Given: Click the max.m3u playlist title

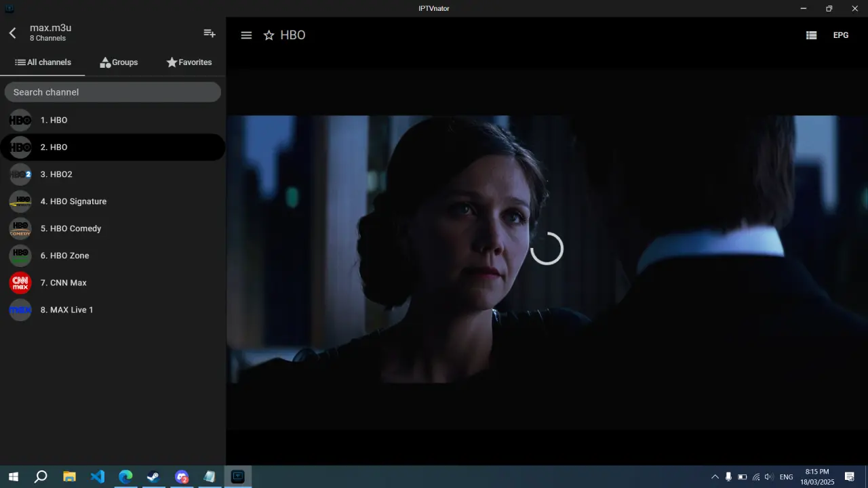Looking at the screenshot, I should (x=50, y=28).
